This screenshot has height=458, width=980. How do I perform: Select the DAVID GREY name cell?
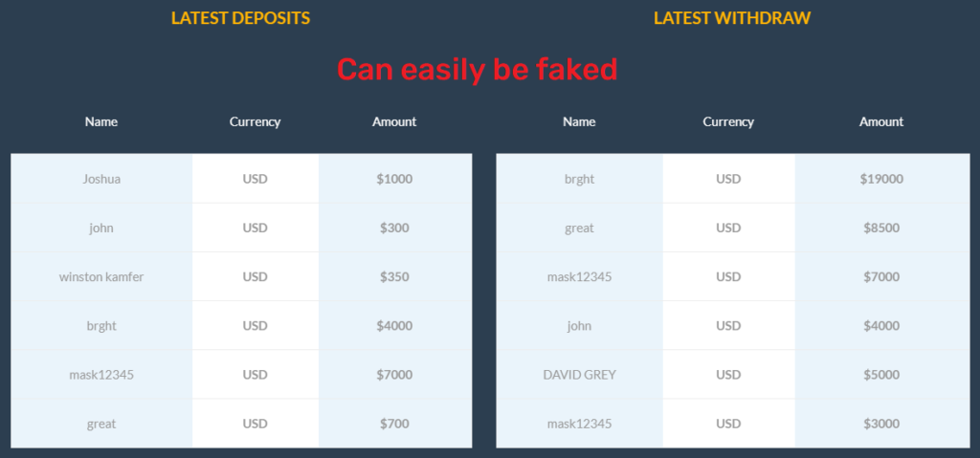click(579, 374)
